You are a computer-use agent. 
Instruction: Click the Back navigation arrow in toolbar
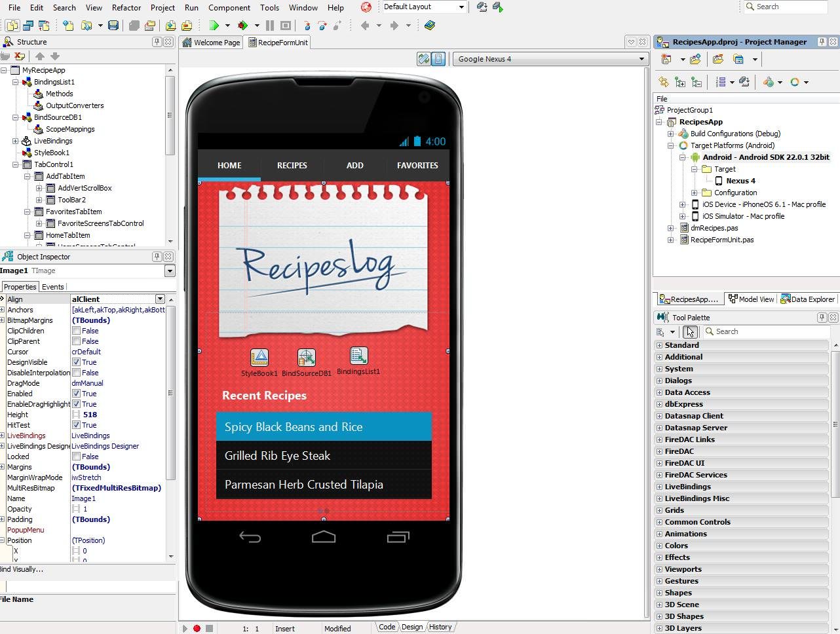coord(365,26)
